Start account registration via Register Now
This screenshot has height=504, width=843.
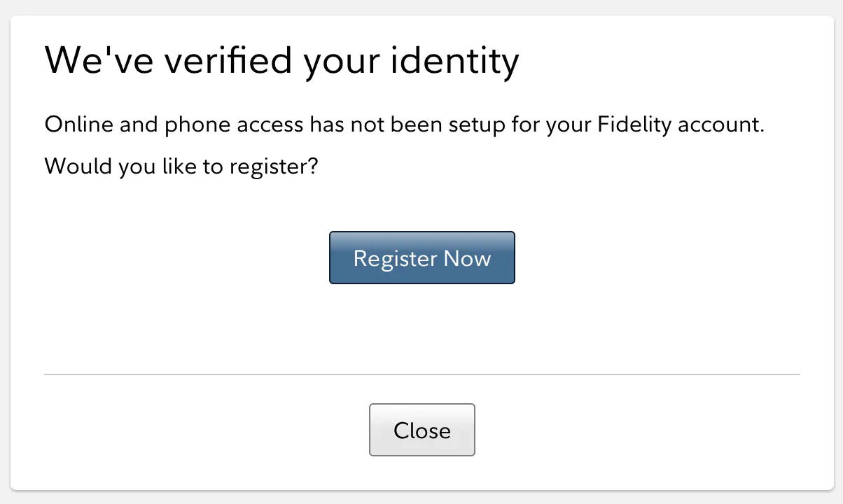pos(421,257)
